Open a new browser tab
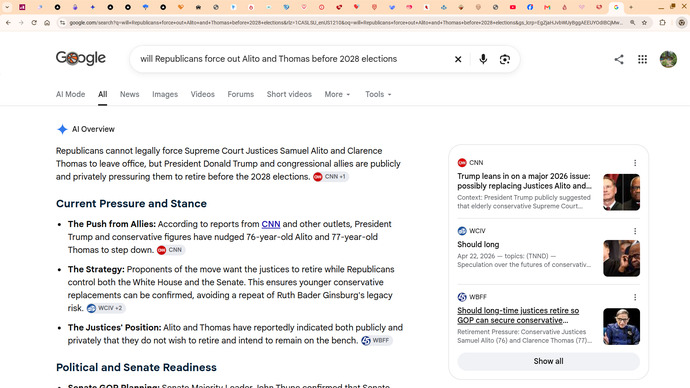The height and width of the screenshot is (388, 690). coord(631,7)
